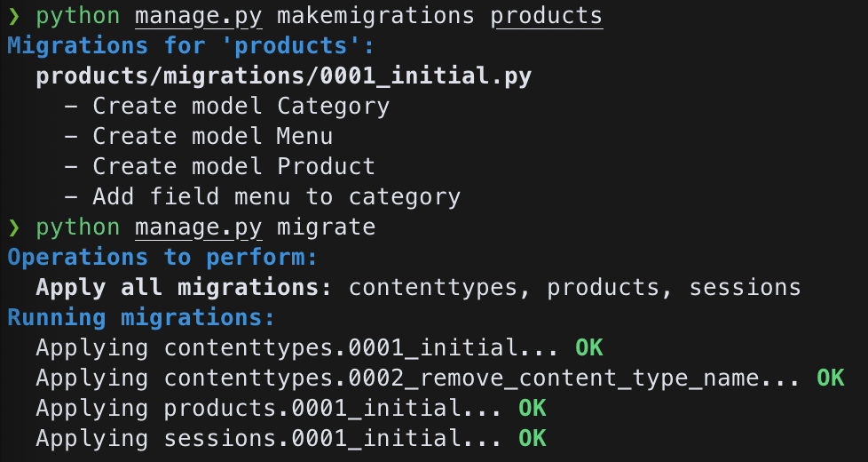
Task: Click OK status after products.0001_initial
Action: click(533, 409)
